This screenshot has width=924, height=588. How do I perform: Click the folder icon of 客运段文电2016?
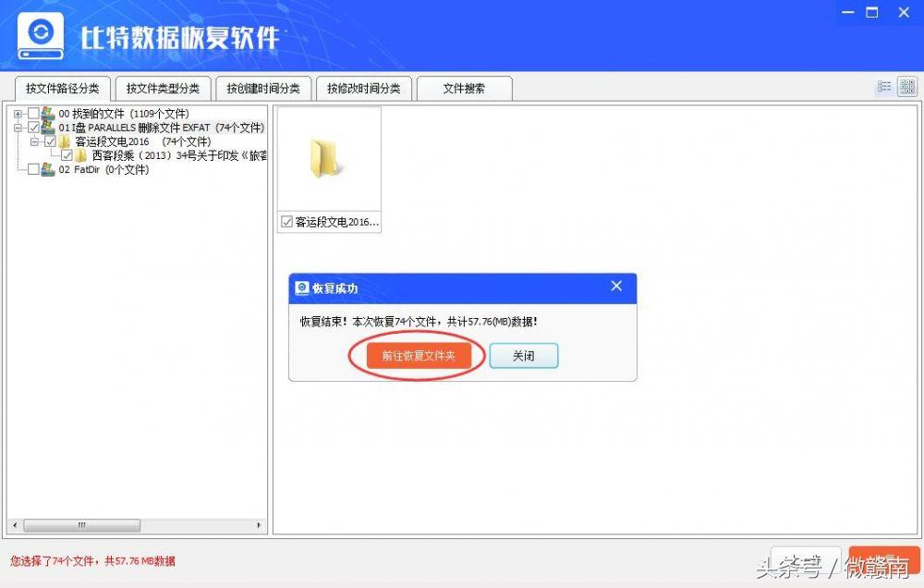tap(65, 141)
